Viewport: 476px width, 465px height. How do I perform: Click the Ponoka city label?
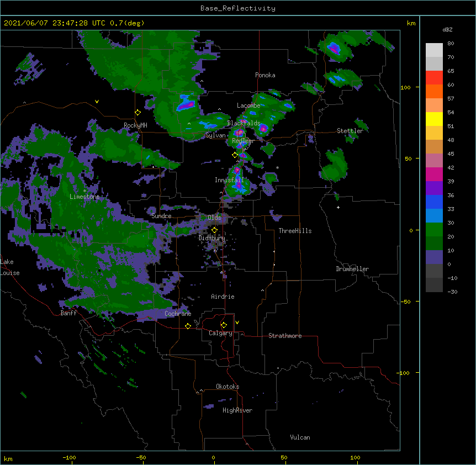(x=265, y=75)
